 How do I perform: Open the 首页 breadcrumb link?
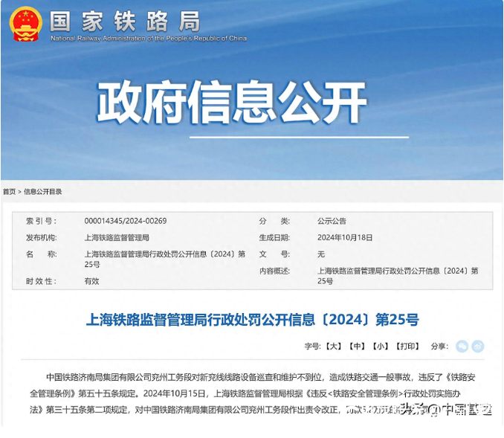click(10, 192)
